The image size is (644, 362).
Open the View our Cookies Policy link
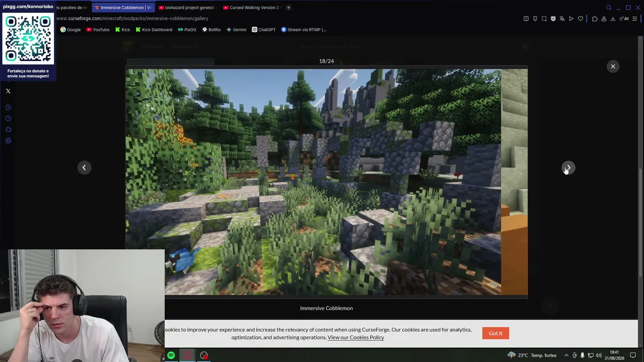click(356, 337)
